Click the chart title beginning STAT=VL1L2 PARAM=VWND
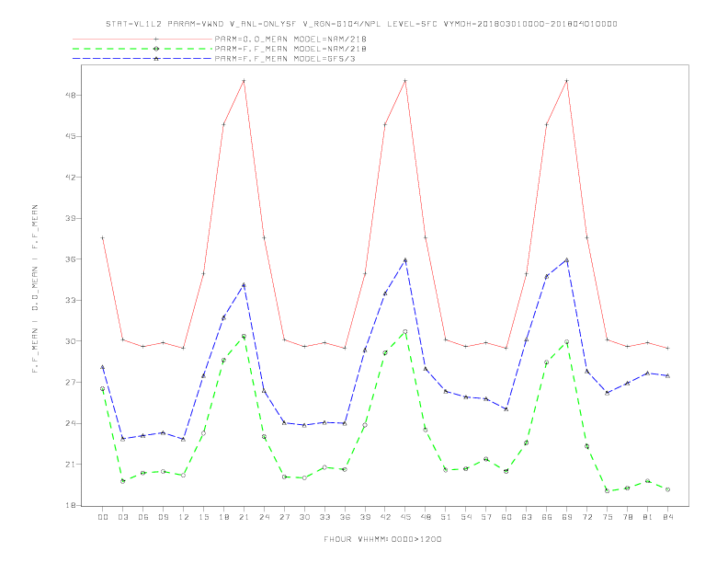This screenshot has width=728, height=563. (x=361, y=24)
